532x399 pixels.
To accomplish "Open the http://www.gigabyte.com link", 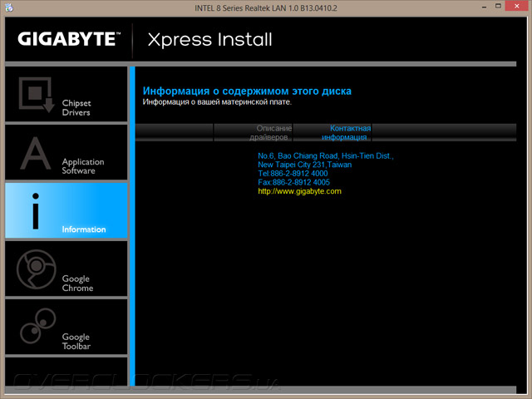I will [x=299, y=191].
